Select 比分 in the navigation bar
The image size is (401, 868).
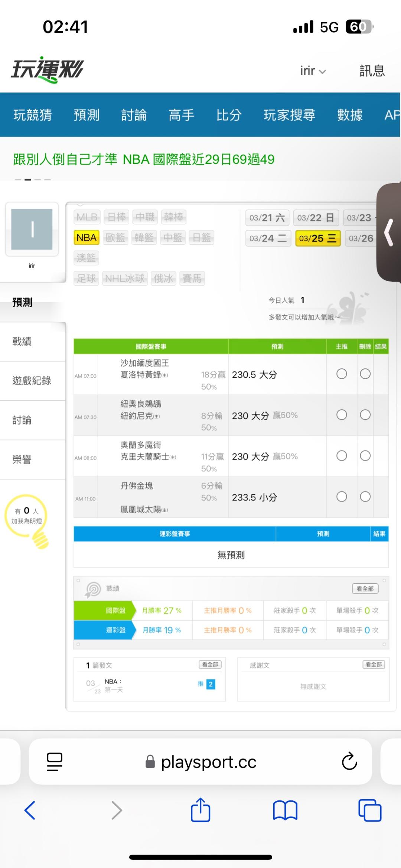pyautogui.click(x=229, y=115)
